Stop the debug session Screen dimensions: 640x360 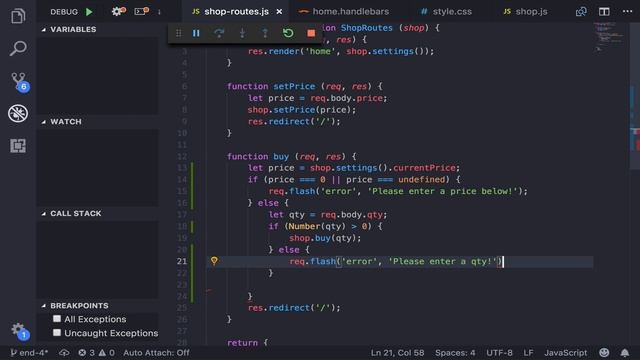click(x=311, y=33)
